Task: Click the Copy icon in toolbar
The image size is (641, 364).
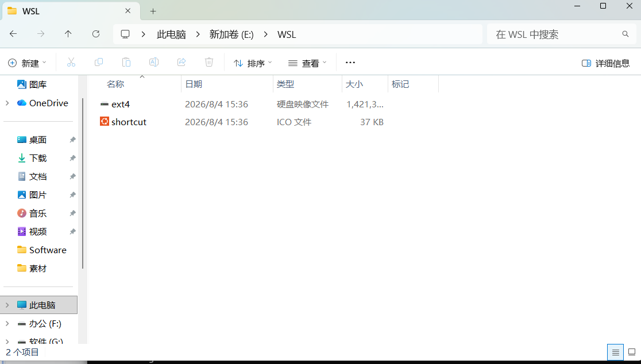Action: click(x=99, y=63)
